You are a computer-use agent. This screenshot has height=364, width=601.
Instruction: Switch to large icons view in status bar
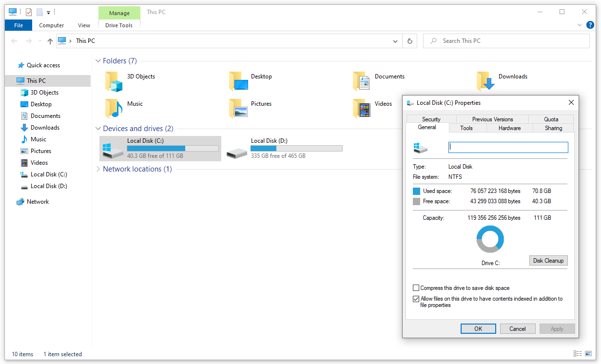click(x=589, y=354)
